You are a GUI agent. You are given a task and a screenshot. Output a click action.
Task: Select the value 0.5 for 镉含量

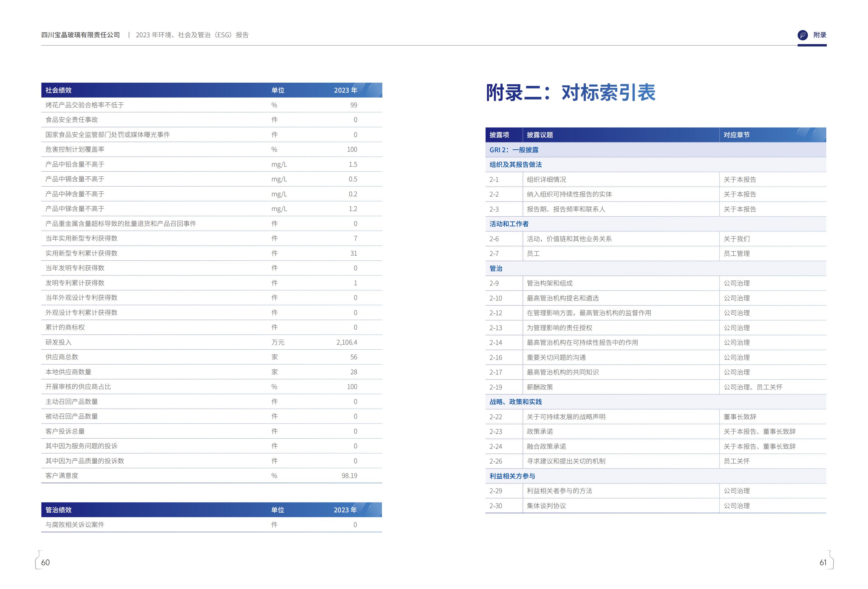(353, 179)
